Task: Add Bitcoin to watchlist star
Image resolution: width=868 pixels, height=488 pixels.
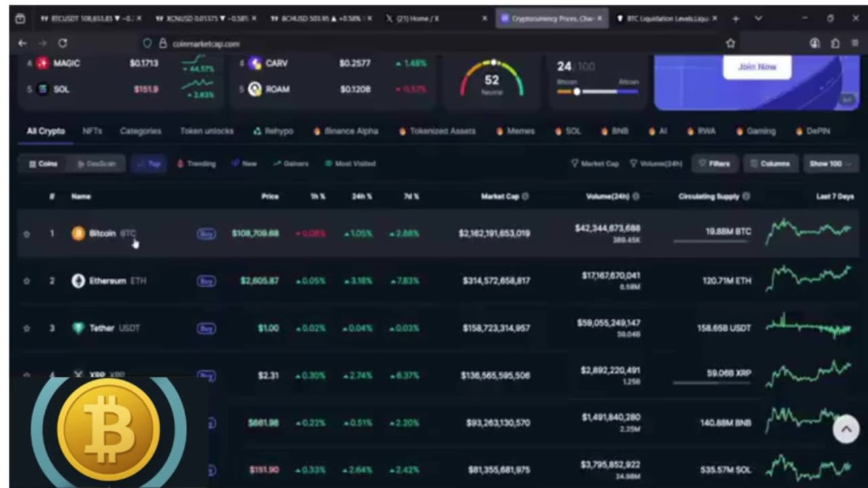Action: click(26, 234)
